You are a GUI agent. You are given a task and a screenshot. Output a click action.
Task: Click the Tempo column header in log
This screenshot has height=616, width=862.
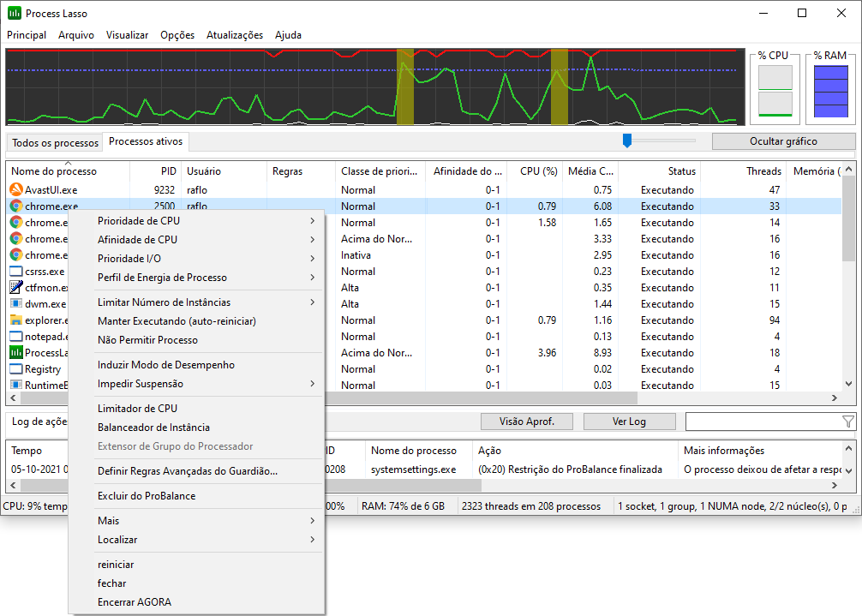tap(27, 451)
